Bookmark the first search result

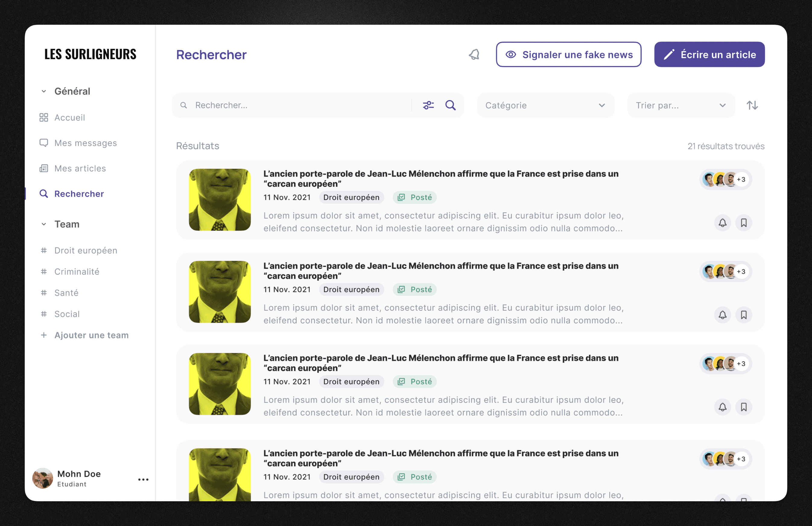744,223
